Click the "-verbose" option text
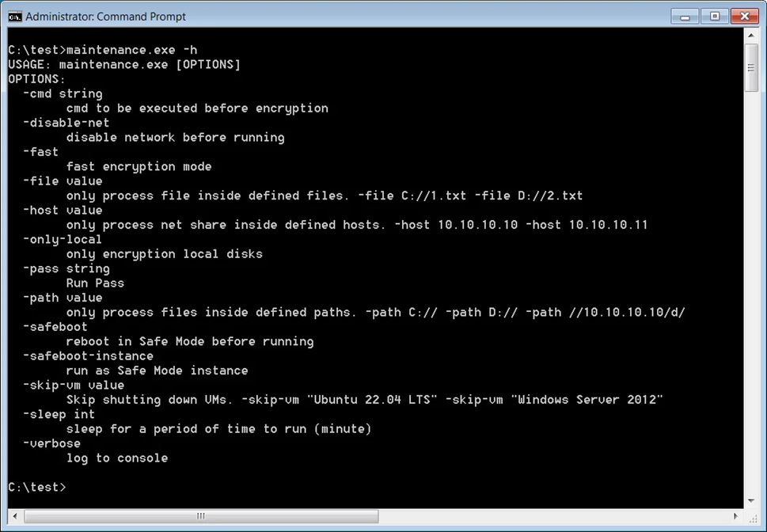Image resolution: width=767 pixels, height=532 pixels. coord(52,443)
